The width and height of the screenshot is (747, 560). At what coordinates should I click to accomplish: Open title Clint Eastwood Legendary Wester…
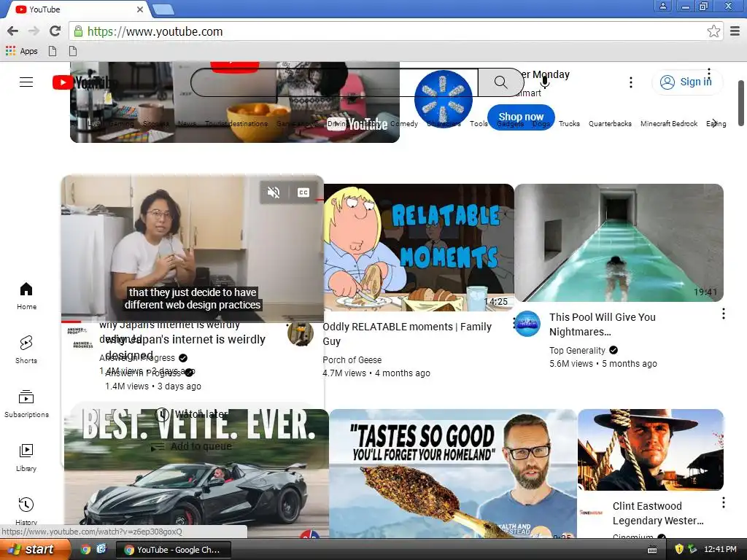tap(658, 513)
